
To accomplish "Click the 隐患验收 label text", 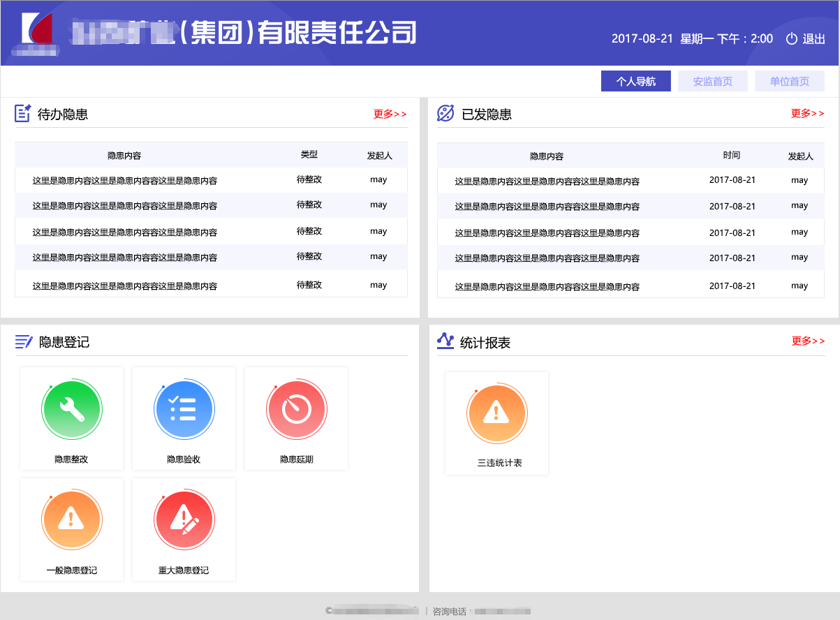I will click(x=184, y=459).
